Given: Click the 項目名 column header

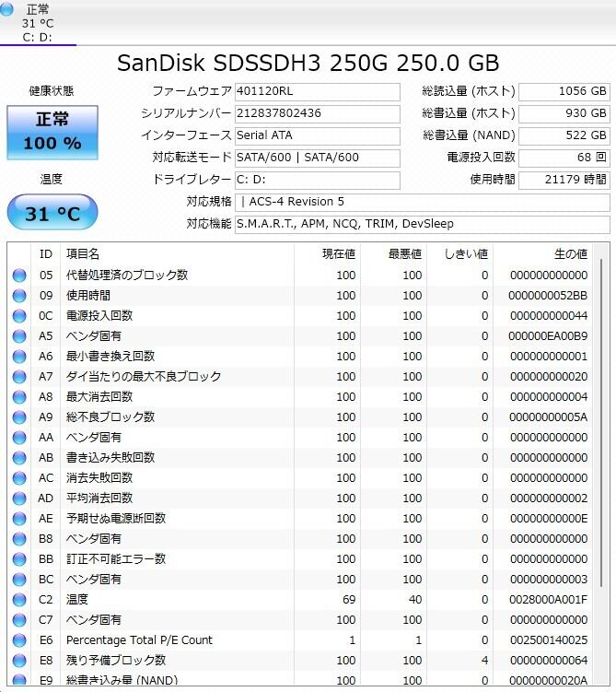Looking at the screenshot, I should coord(83,253).
